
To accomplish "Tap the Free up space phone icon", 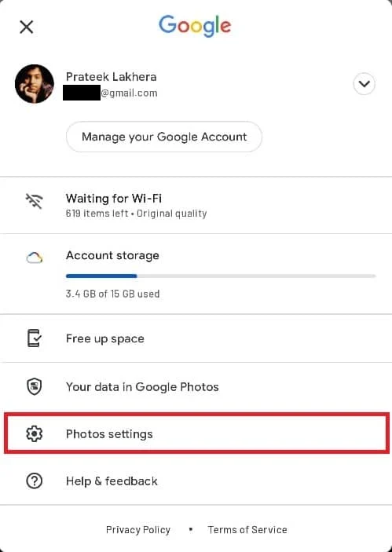I will (34, 338).
